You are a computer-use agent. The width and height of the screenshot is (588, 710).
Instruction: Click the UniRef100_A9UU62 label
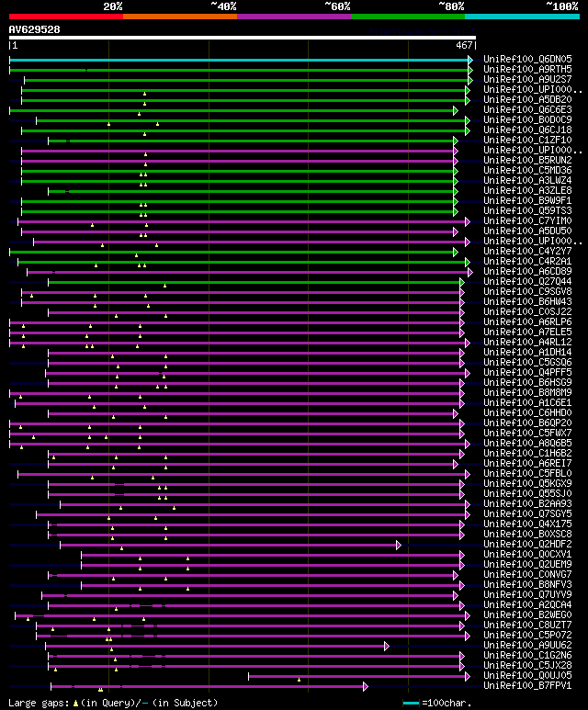(527, 646)
